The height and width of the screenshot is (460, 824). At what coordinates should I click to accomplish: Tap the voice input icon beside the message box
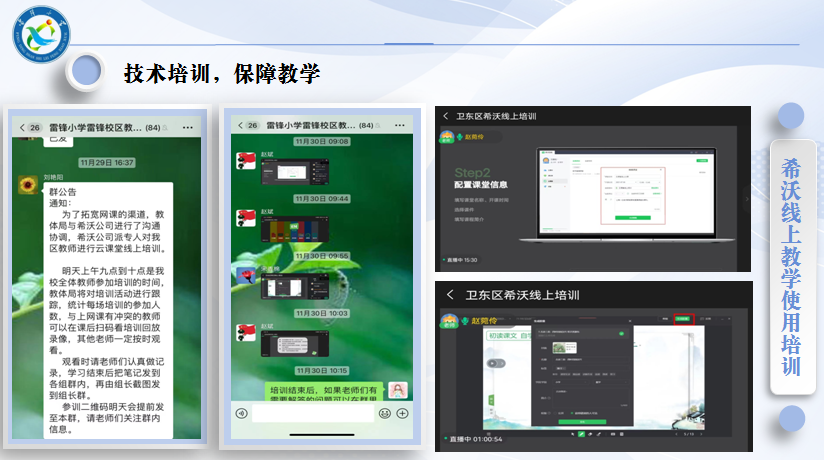[x=241, y=413]
